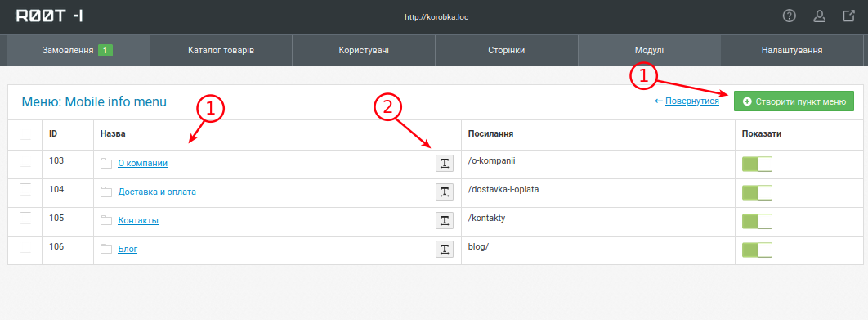Image resolution: width=868 pixels, height=320 pixels.
Task: Click the green orders badge showing 1
Action: pyautogui.click(x=105, y=51)
